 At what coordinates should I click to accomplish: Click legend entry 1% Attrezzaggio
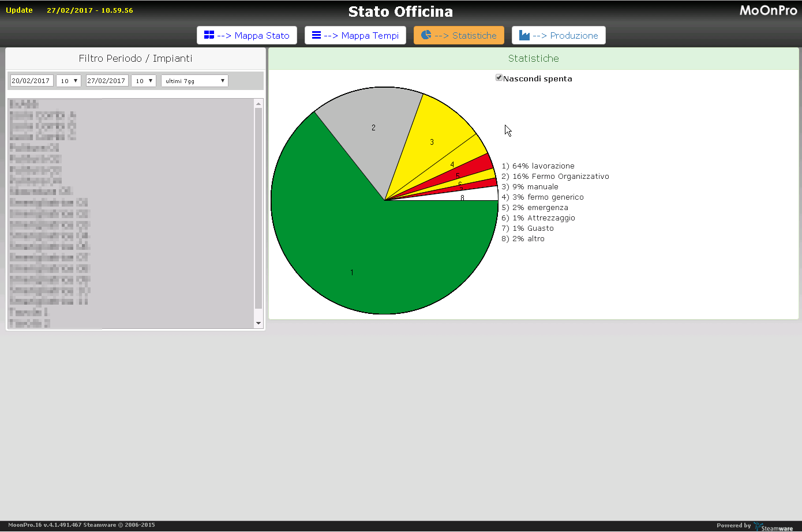[538, 218]
